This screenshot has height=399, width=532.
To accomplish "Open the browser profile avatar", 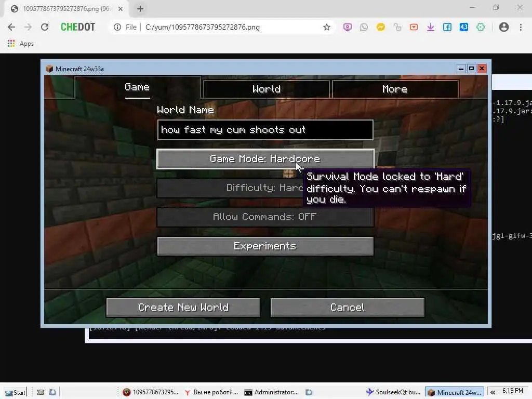I will click(504, 27).
